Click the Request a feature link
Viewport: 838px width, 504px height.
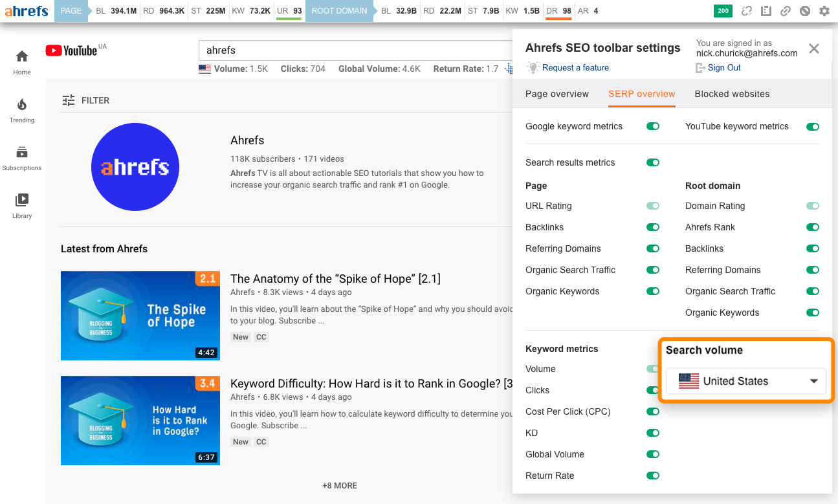[575, 67]
